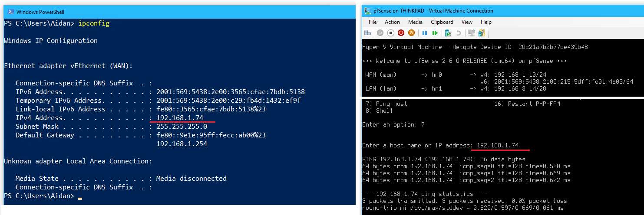The width and height of the screenshot is (644, 215).
Task: Click the final PowerShell prompt with the cursor
Action: pos(43,196)
